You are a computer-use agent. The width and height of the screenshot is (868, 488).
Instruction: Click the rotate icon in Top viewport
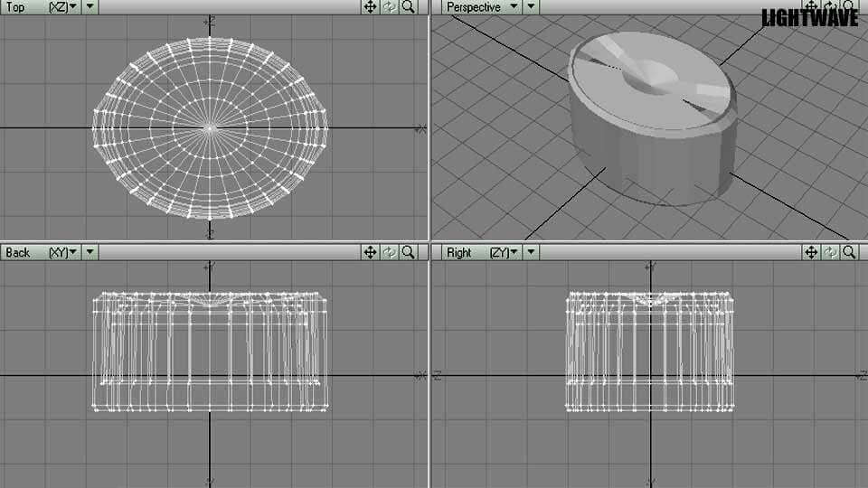[x=390, y=7]
